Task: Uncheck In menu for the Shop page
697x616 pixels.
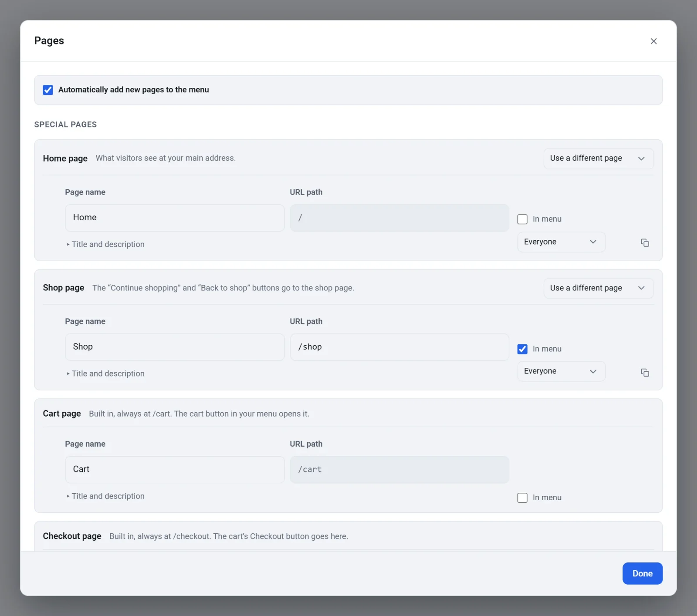Action: click(522, 349)
